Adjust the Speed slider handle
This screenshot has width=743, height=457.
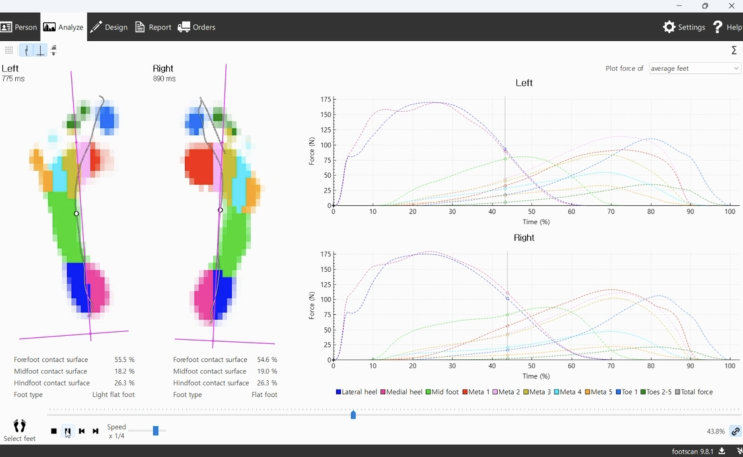[x=155, y=430]
